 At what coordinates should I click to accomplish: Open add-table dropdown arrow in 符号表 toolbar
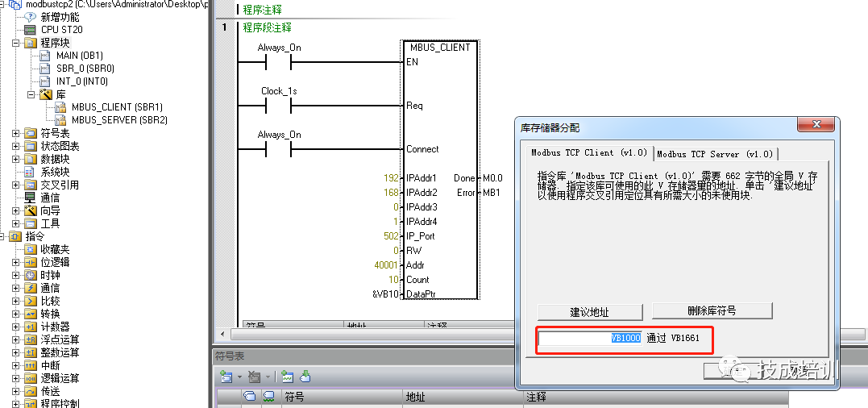pos(239,377)
